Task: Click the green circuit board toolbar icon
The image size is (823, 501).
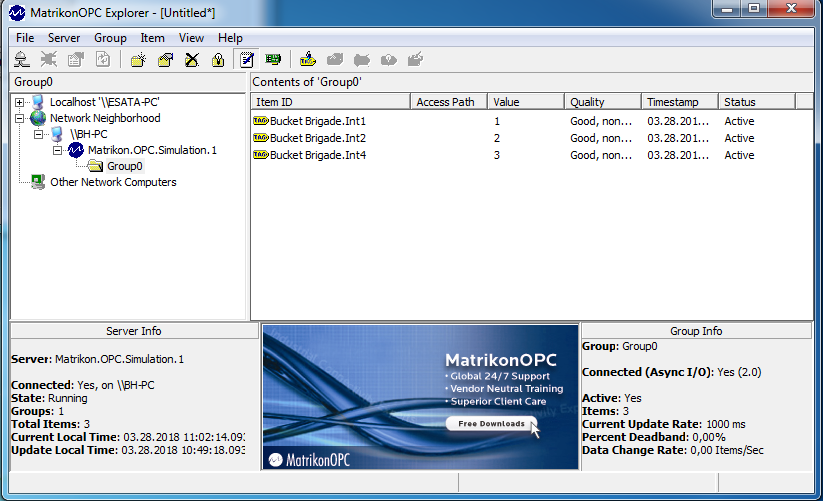Action: [273, 60]
